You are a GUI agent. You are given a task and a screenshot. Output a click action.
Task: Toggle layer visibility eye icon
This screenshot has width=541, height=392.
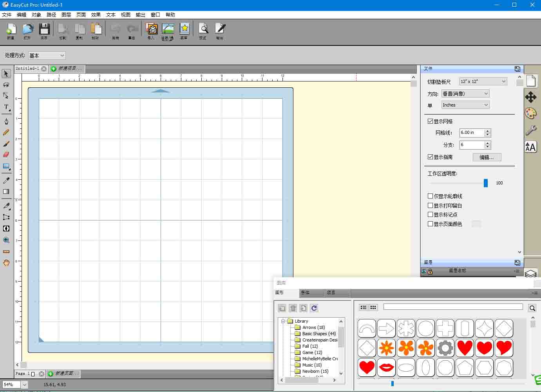424,271
